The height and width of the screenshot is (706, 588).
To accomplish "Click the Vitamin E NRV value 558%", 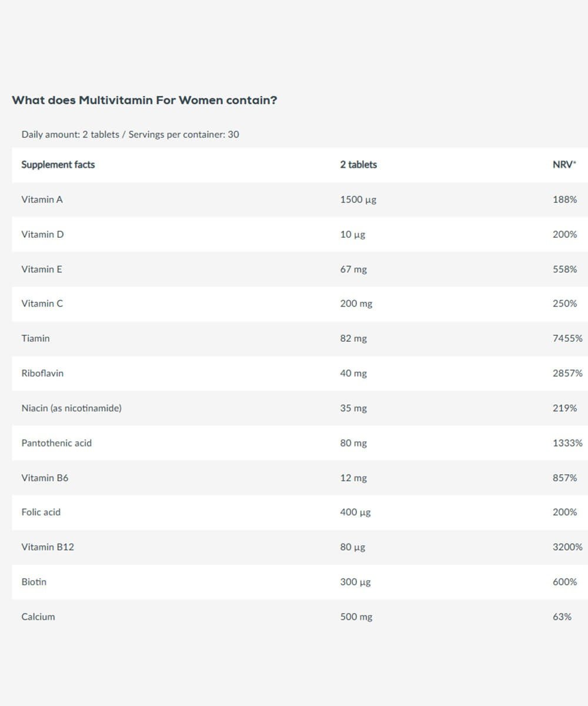I will 564,269.
